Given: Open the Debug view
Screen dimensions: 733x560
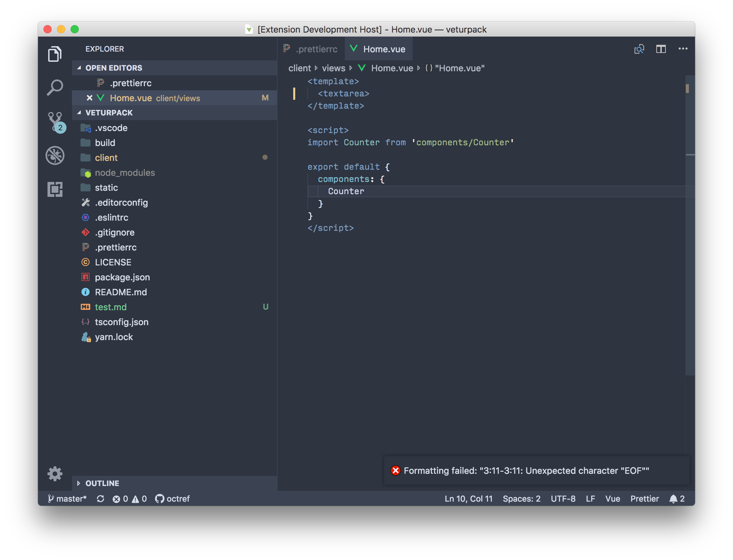Looking at the screenshot, I should coord(55,155).
